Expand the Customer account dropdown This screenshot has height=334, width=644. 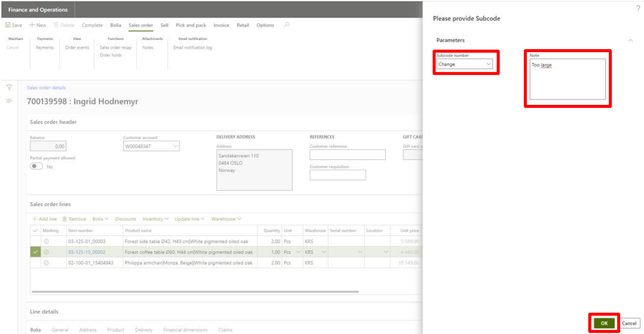pyautogui.click(x=175, y=146)
